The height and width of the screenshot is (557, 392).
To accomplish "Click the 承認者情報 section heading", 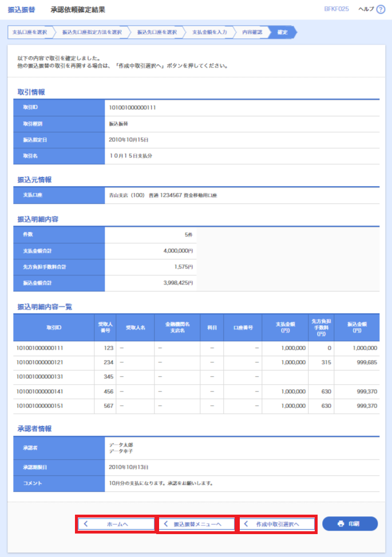I will click(34, 429).
